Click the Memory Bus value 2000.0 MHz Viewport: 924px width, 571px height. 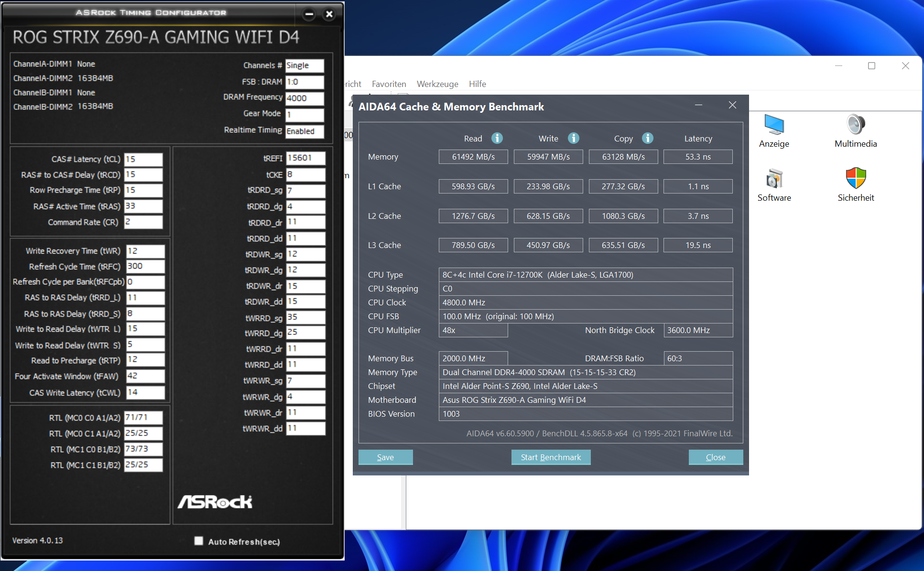point(473,358)
